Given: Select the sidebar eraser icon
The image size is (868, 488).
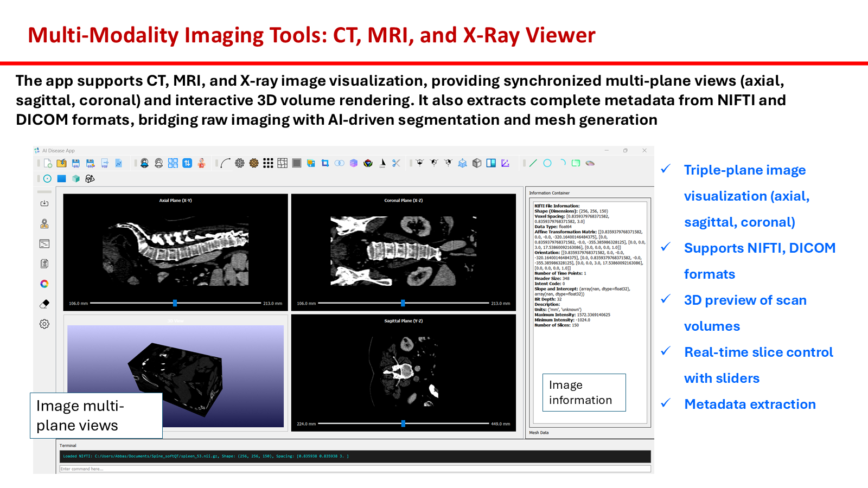Looking at the screenshot, I should click(44, 304).
